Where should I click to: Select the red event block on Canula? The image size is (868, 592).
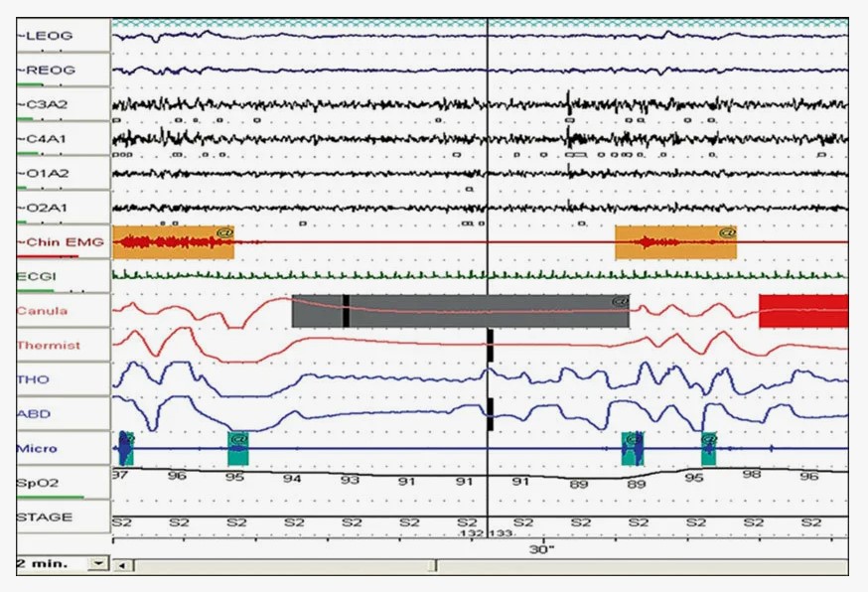click(802, 310)
